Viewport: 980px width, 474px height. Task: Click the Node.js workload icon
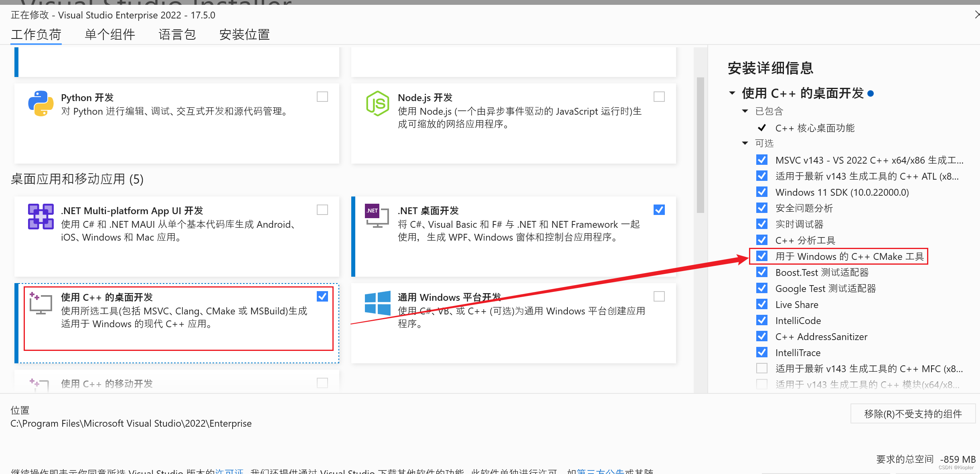point(377,103)
